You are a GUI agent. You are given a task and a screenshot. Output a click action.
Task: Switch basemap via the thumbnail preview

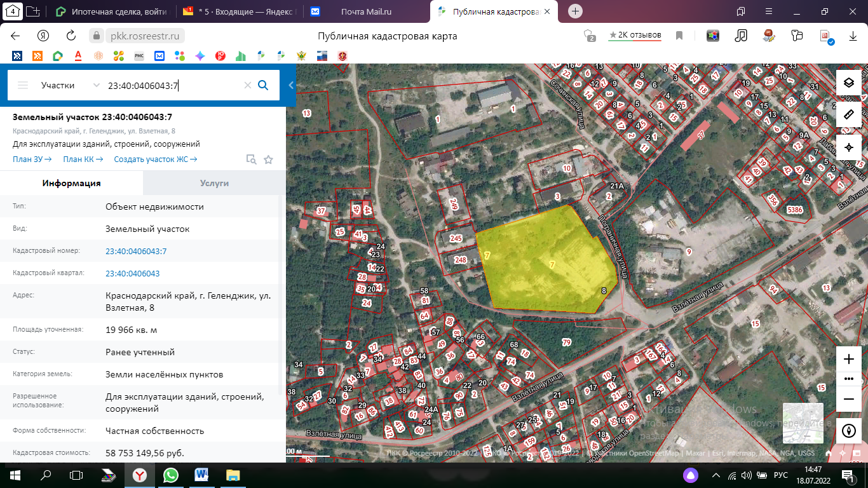point(803,423)
